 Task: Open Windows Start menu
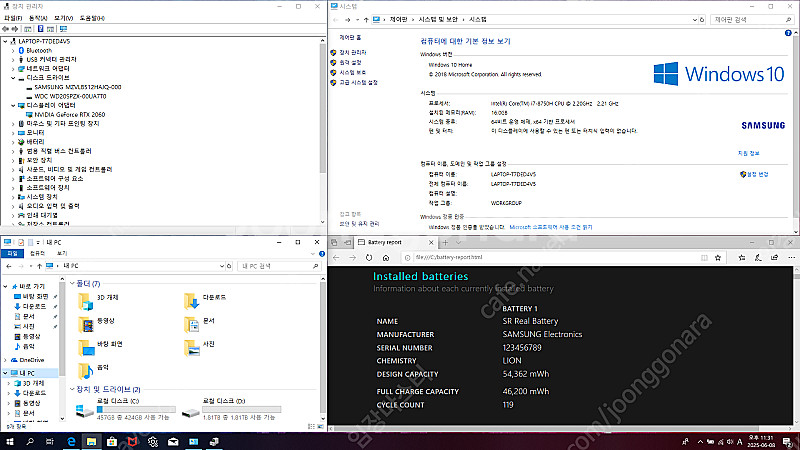(x=9, y=441)
